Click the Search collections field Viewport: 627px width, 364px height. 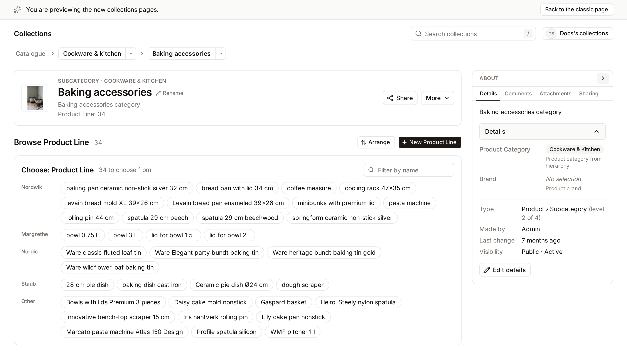473,34
